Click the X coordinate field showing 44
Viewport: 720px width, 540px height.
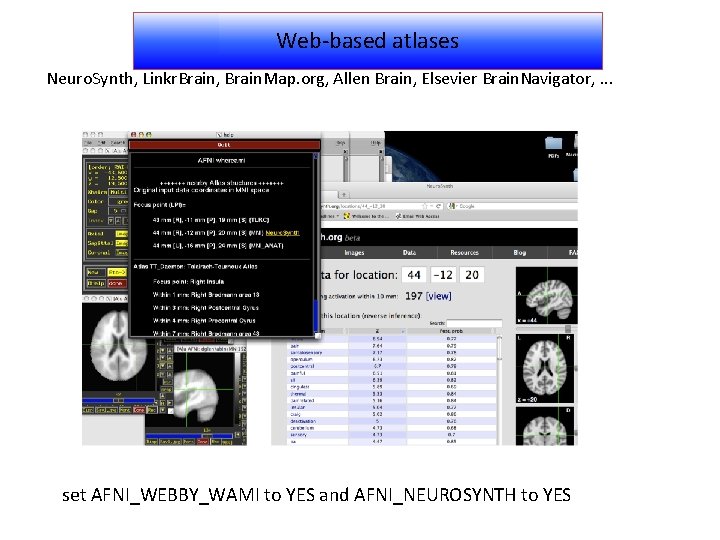414,275
